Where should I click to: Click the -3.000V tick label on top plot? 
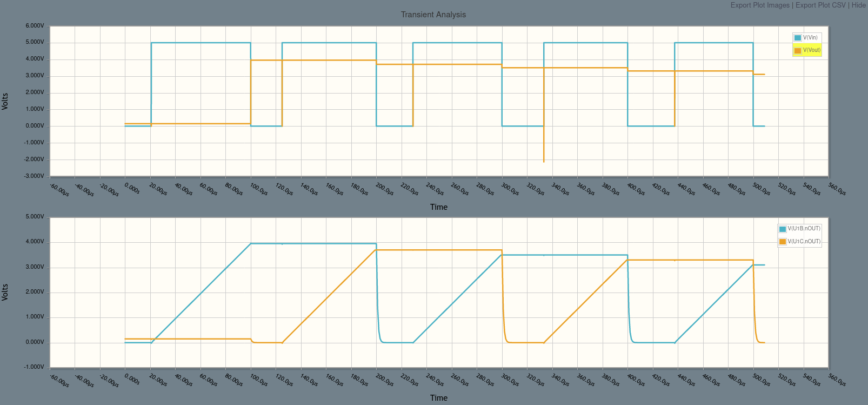click(x=35, y=176)
